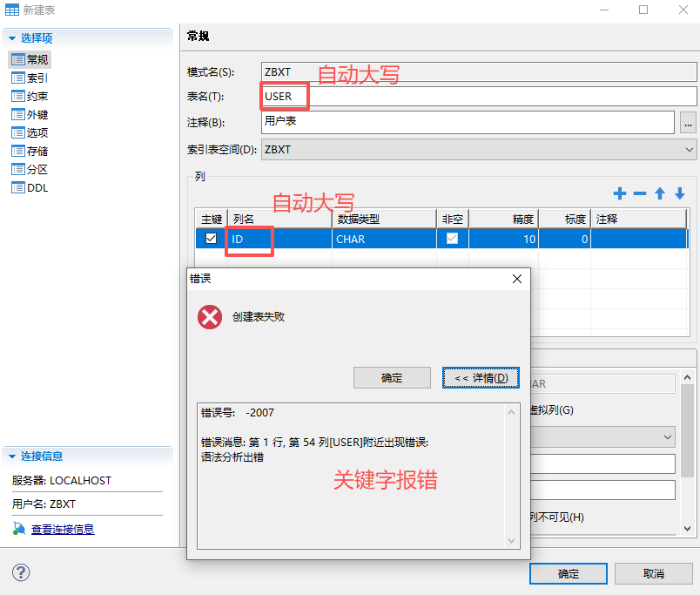The image size is (700, 595).
Task: Click the <<详情(D) button to hide details
Action: (480, 377)
